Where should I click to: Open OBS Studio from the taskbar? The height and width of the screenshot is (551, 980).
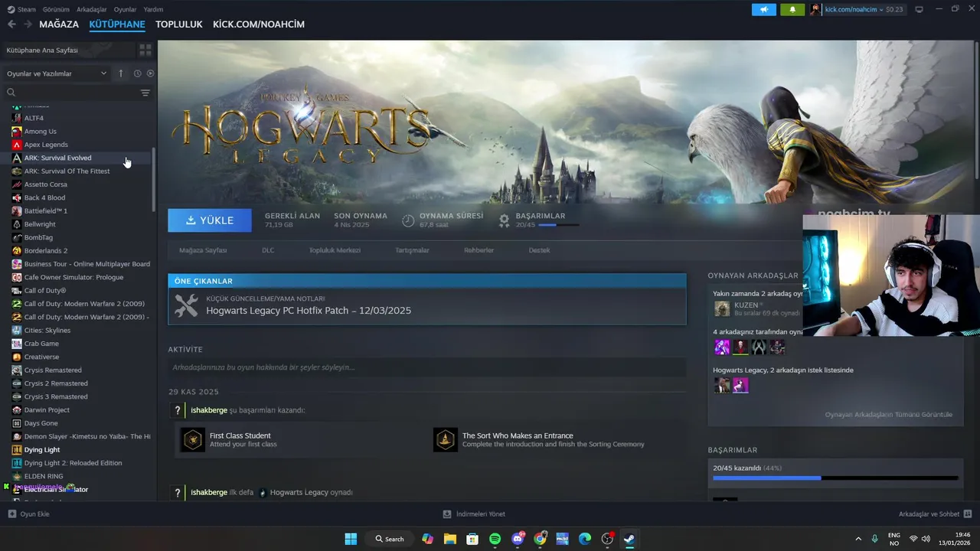click(608, 539)
